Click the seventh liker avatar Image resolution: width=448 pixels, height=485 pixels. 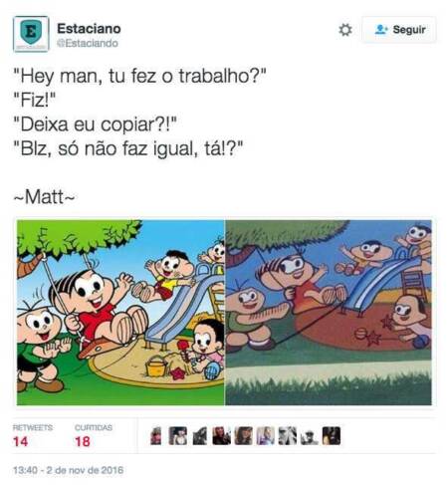pyautogui.click(x=288, y=436)
